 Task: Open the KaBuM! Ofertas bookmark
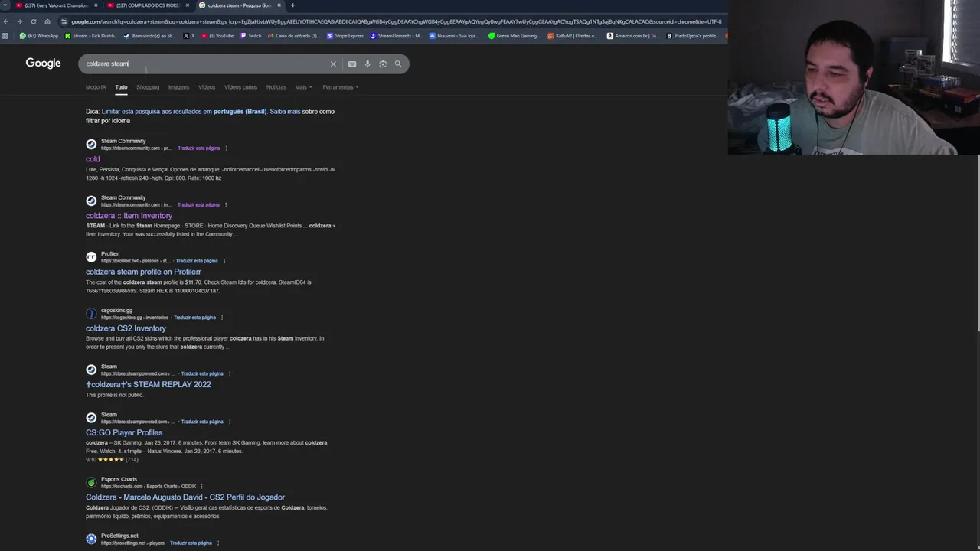(x=573, y=36)
